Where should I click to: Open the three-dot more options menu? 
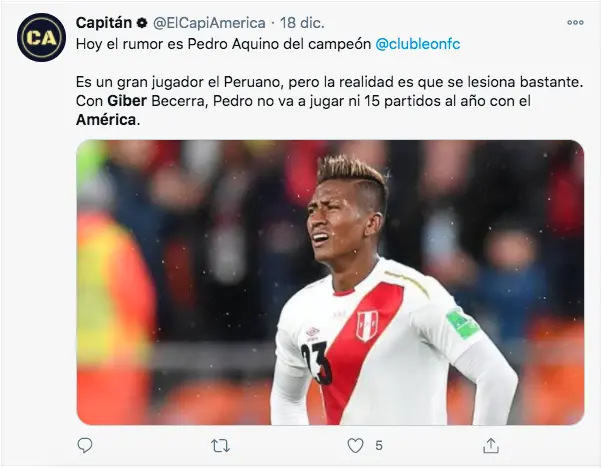point(575,23)
